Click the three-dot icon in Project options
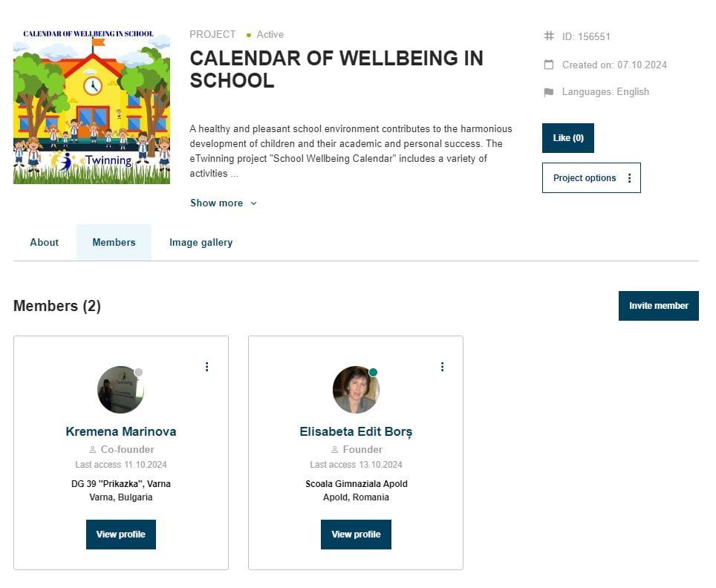The image size is (716, 588). tap(629, 178)
